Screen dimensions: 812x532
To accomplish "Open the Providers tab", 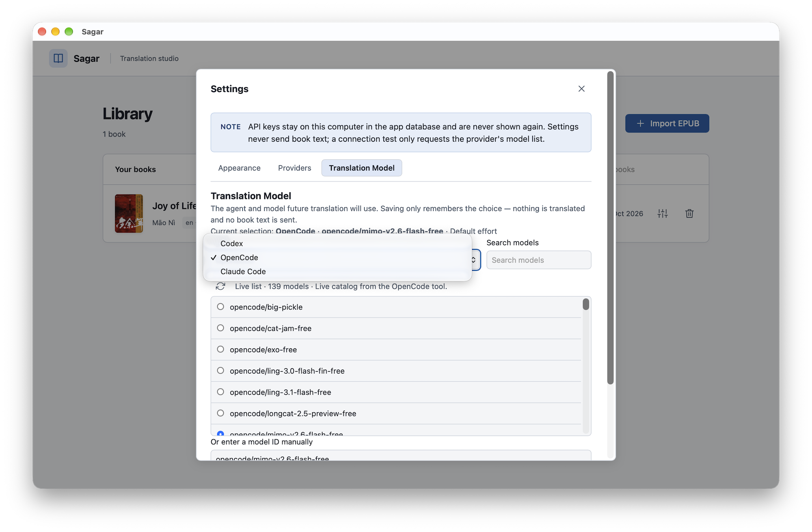I will 294,168.
